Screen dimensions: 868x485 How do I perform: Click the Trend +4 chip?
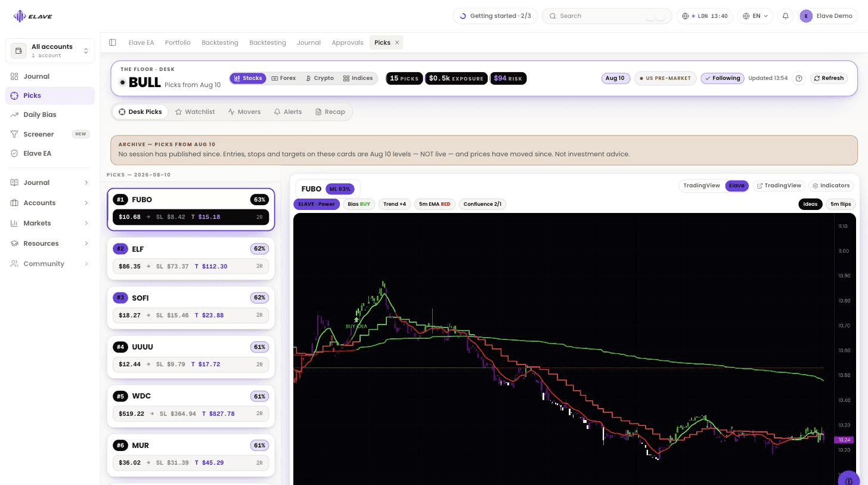tap(395, 204)
